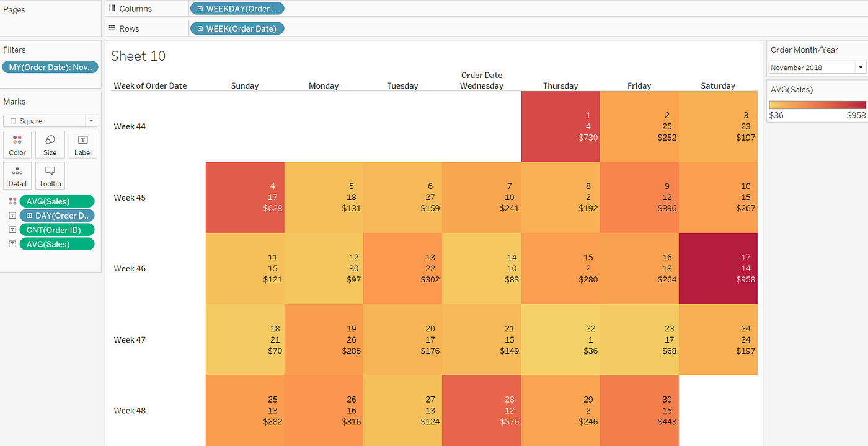Click the Label button in the Marks card
This screenshot has height=446, width=868.
[x=82, y=144]
